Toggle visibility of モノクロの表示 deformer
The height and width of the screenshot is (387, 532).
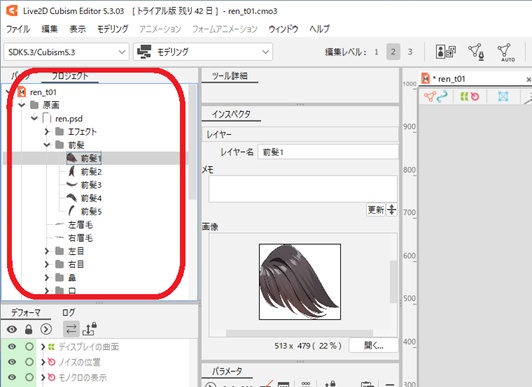[x=12, y=377]
